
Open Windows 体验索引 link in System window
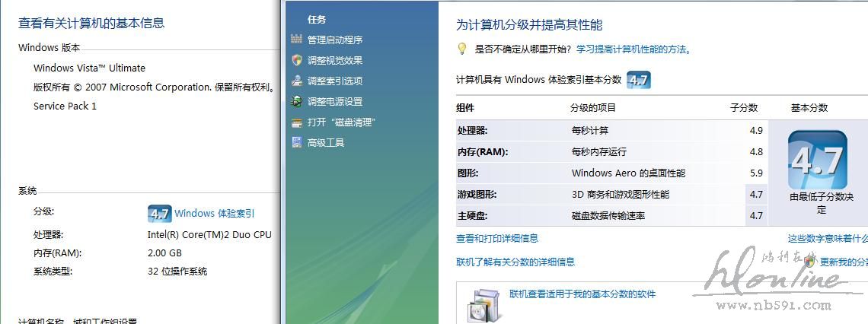click(215, 214)
